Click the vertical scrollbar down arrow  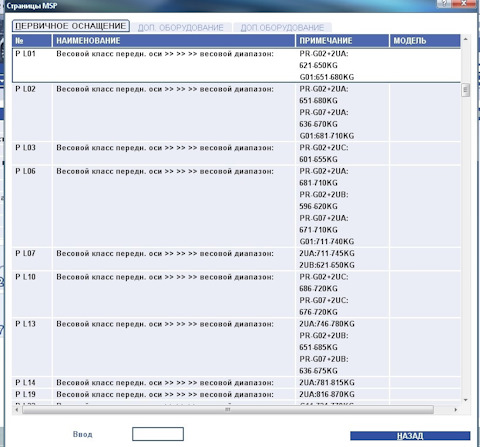tap(466, 400)
